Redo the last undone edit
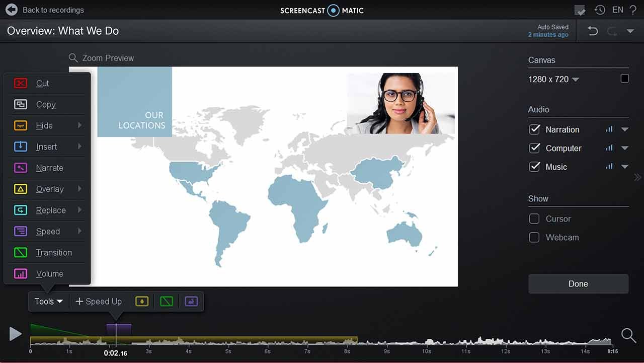 pos(612,31)
